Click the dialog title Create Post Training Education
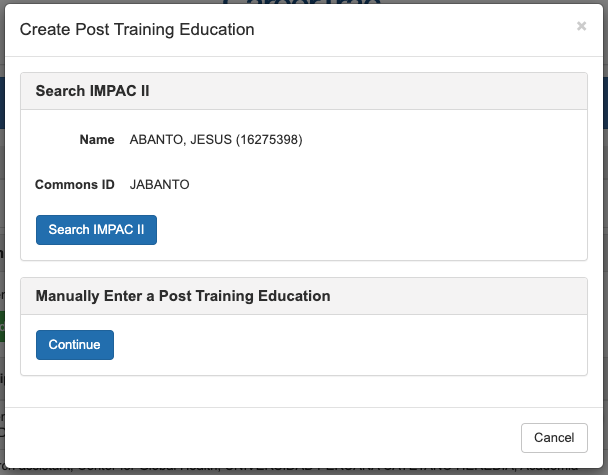This screenshot has height=475, width=608. tap(137, 30)
